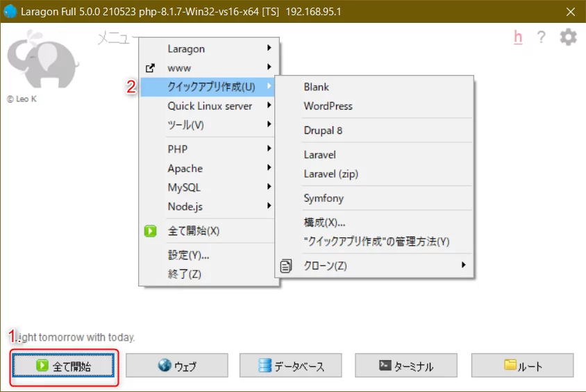Click the © Leo K credit text
586x392 pixels.
coord(22,99)
